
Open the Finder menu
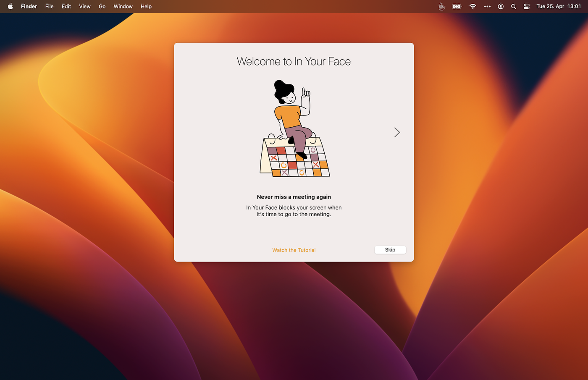click(29, 6)
